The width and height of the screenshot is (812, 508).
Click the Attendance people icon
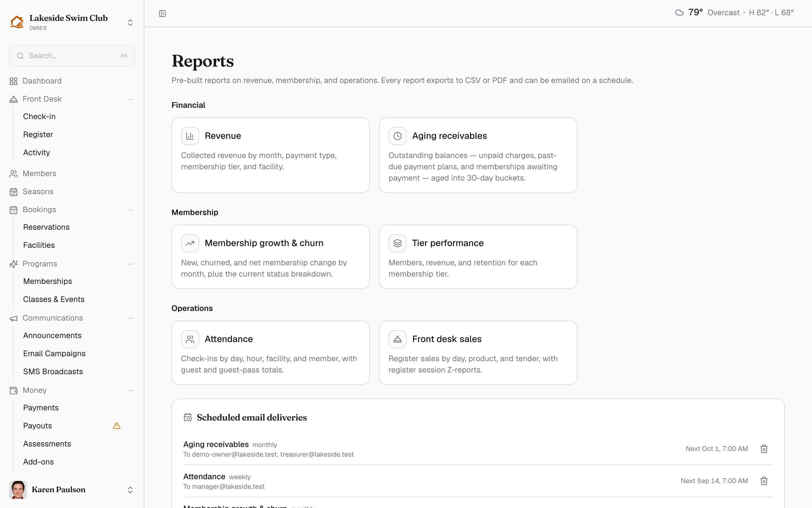(x=190, y=339)
